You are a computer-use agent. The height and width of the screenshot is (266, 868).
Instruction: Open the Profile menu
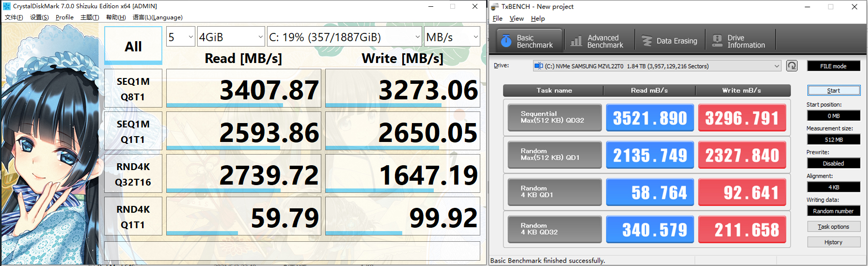coord(64,17)
